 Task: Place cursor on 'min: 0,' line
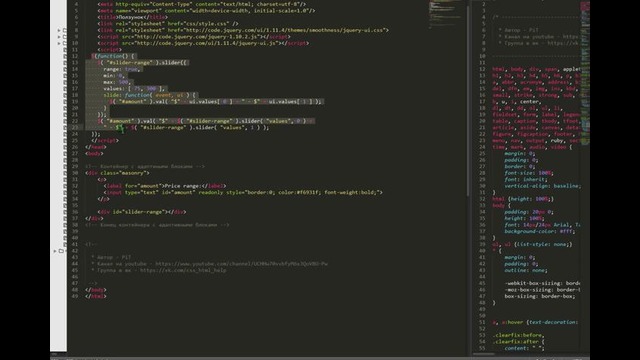click(x=114, y=76)
